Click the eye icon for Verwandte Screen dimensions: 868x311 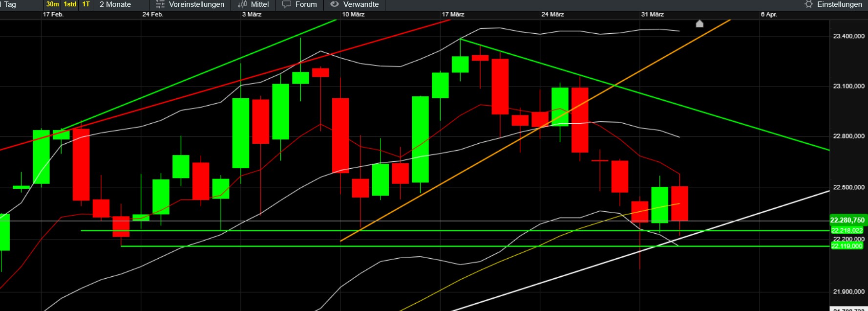(335, 4)
